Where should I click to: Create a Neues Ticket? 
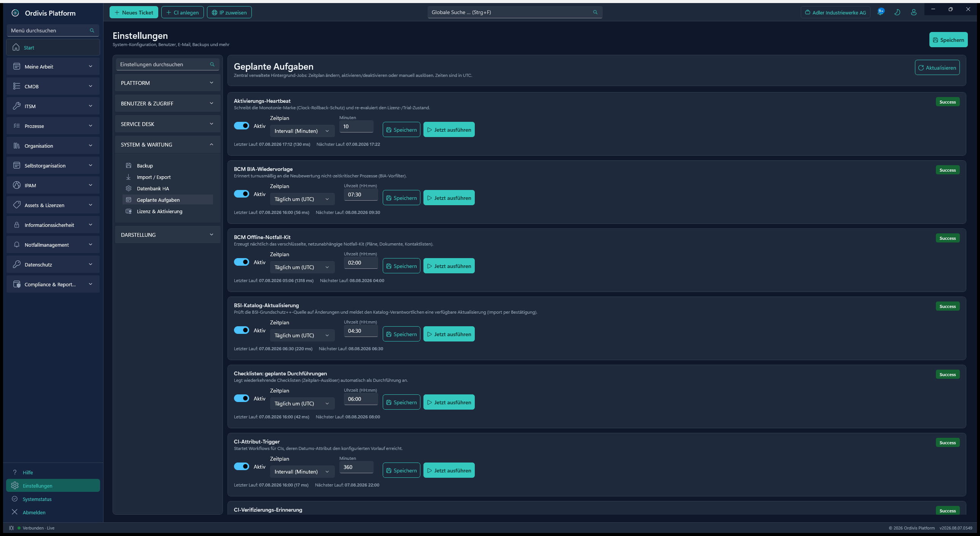[x=134, y=13]
